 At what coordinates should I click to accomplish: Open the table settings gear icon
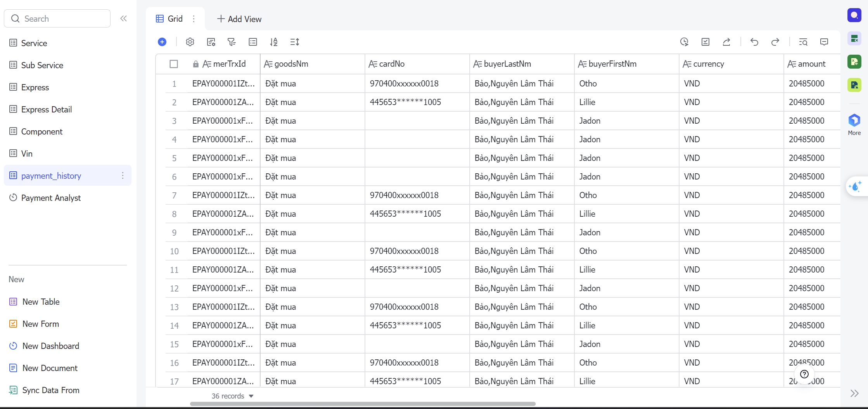pyautogui.click(x=190, y=42)
